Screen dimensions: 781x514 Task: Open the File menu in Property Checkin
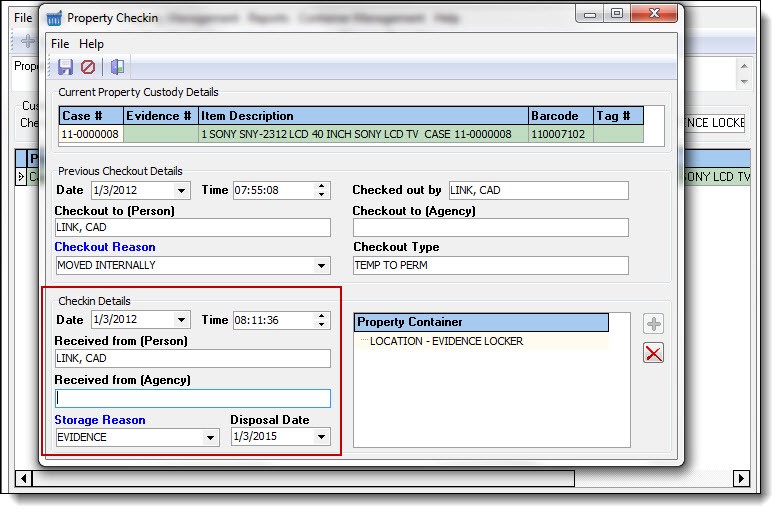60,44
